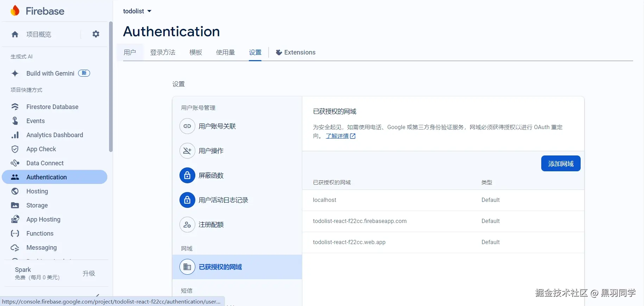644x306 pixels.
Task: Click the Analytics Dashboard bar chart icon
Action: pyautogui.click(x=15, y=135)
